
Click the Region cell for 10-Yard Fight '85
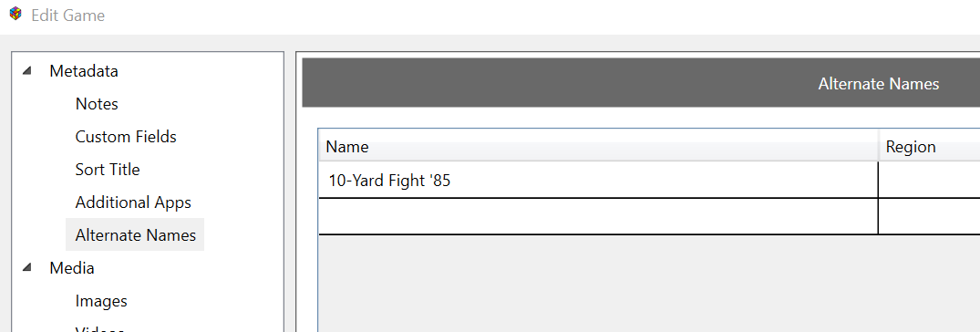929,181
